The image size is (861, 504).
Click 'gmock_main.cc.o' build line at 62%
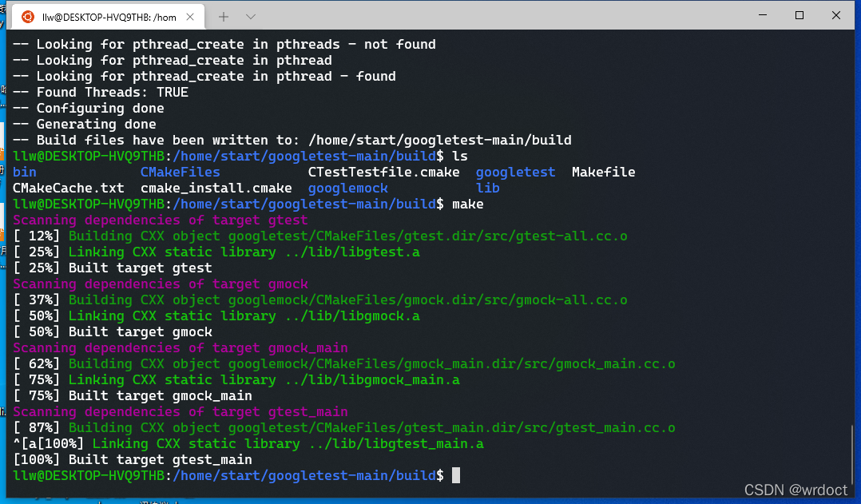[344, 363]
